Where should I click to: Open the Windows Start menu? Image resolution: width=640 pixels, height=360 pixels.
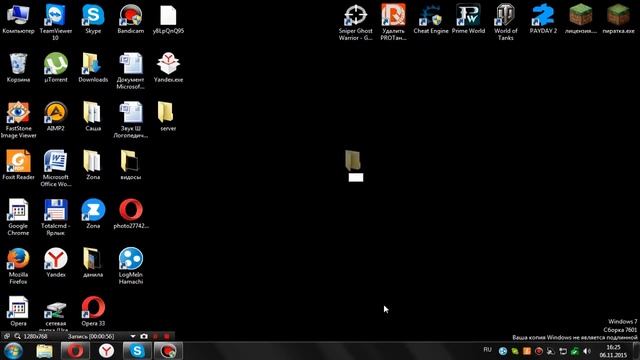(x=13, y=351)
